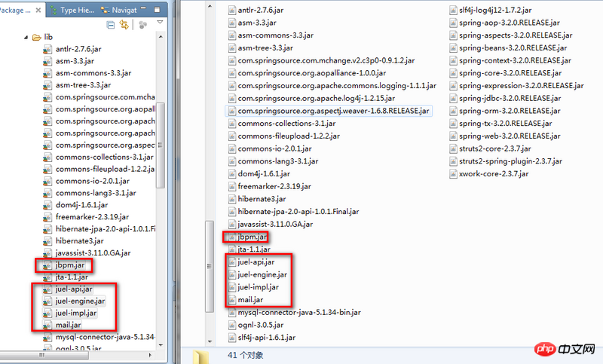Screen dimensions: 603x364
Task: Close the Package Explorer tab
Action: click(x=38, y=11)
